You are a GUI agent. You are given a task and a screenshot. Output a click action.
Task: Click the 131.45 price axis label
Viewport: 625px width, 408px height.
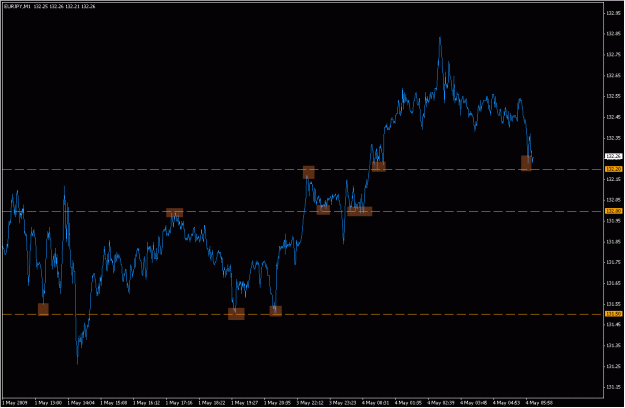tap(613, 324)
